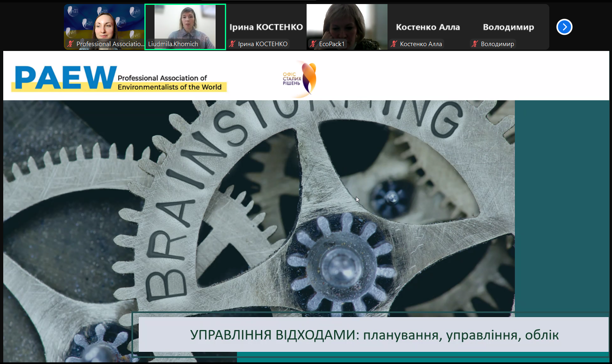Click the Офіс сталих рішень logo

300,79
